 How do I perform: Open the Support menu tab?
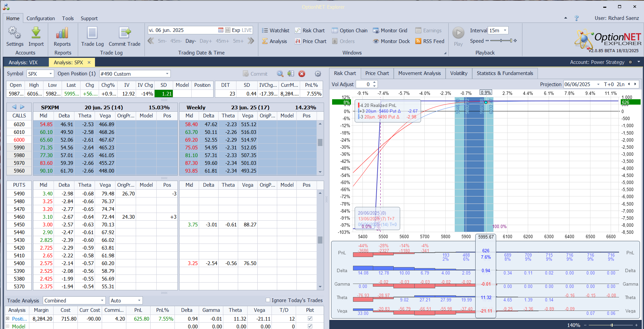click(x=89, y=19)
